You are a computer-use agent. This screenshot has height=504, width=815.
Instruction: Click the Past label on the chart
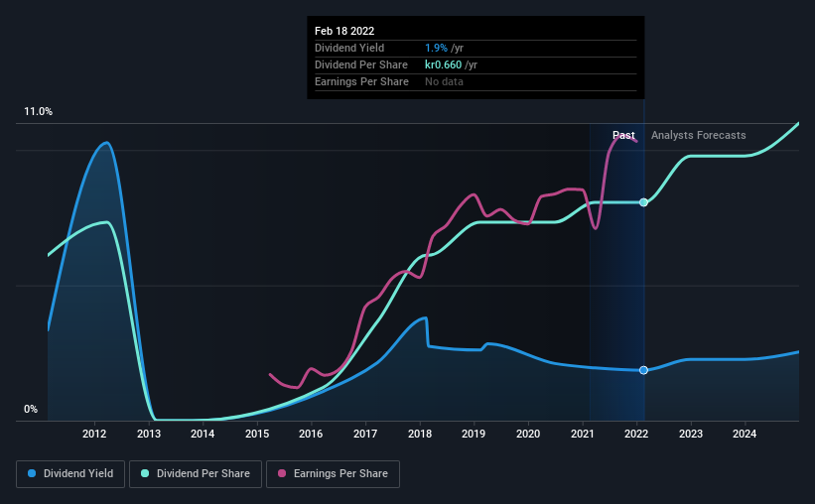coord(623,135)
